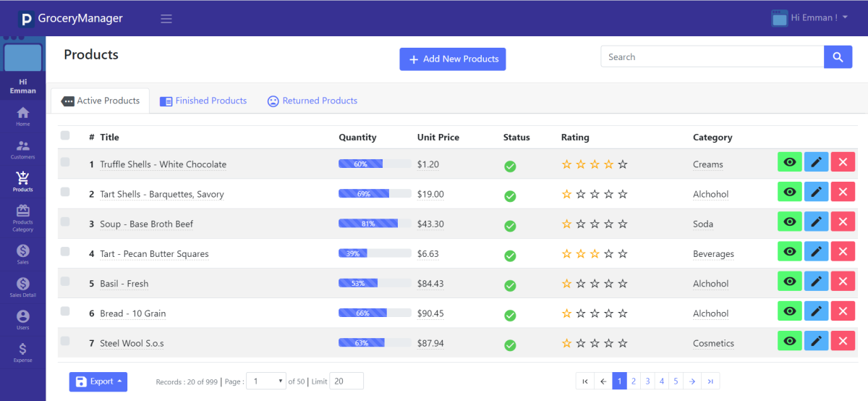
Task: Click the GroceryManager logo icon
Action: click(x=27, y=19)
